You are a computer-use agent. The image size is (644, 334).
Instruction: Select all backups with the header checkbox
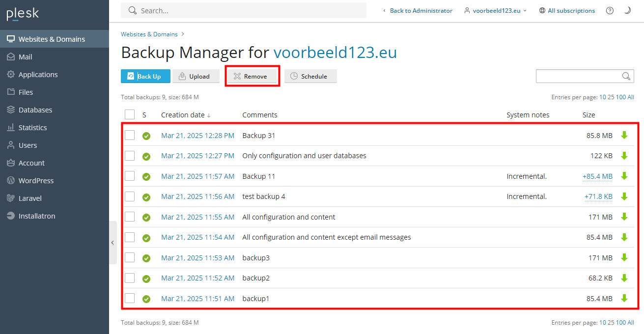[x=130, y=114]
